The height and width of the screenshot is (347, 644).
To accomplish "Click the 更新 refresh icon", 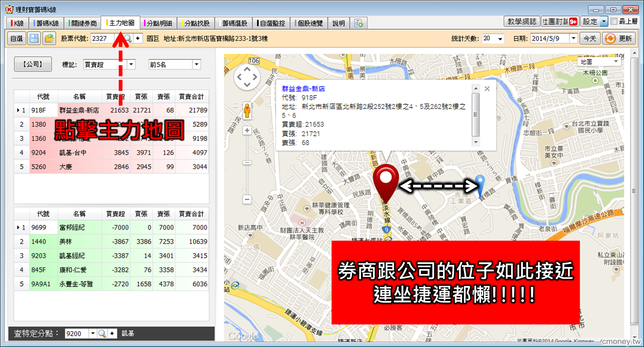I will tap(610, 38).
